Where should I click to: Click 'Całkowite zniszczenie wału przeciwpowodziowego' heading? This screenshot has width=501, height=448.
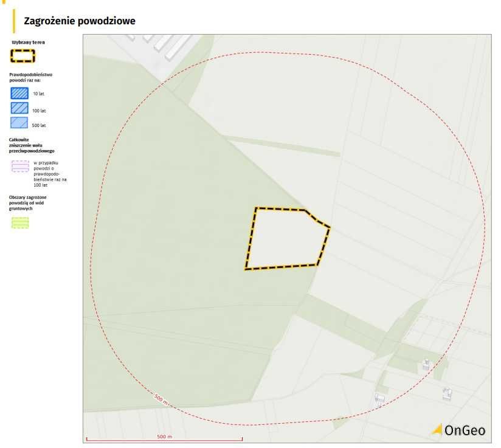coord(32,145)
